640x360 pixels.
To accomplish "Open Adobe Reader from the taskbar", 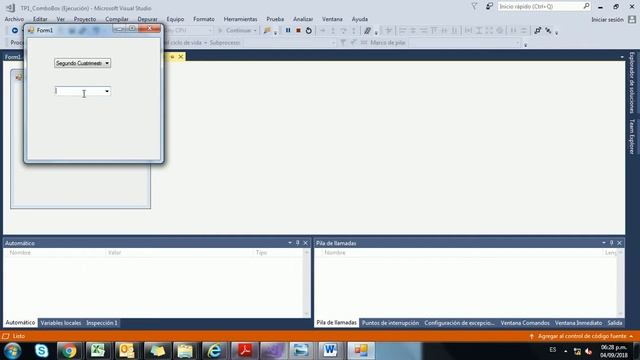I will coord(244,351).
